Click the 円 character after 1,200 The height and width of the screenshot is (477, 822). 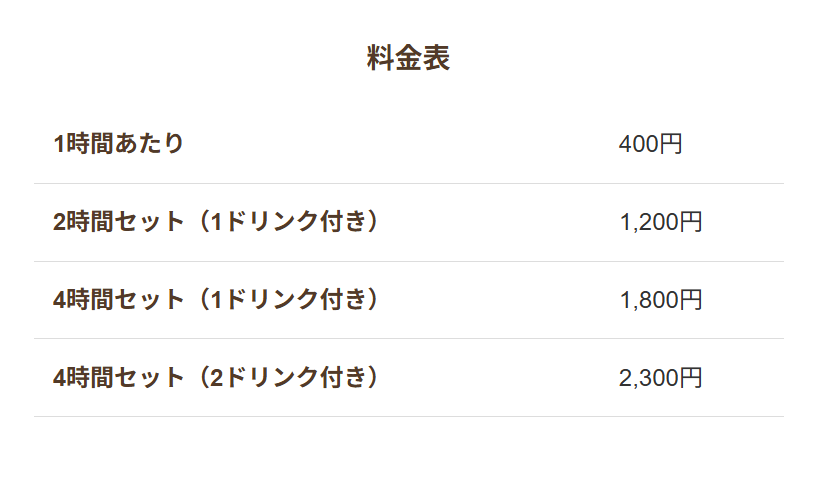click(x=691, y=222)
